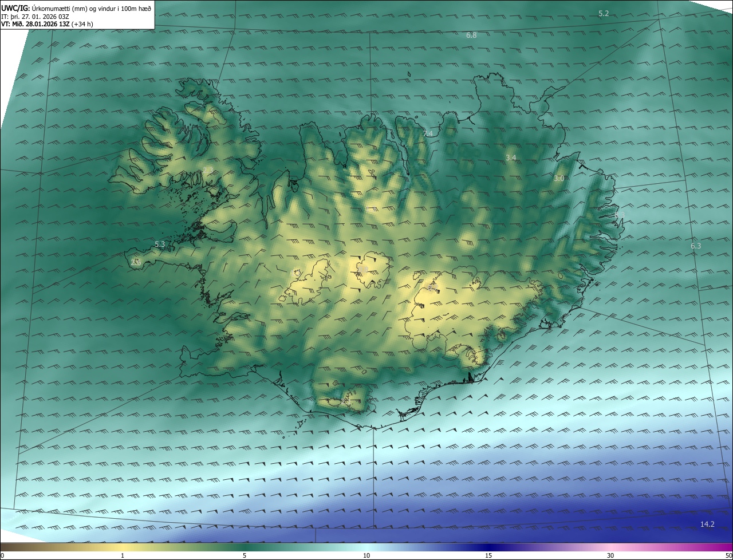733x560 pixels.
Task: Pick the pink colorbar band above the 30 tick
Action: (610, 547)
